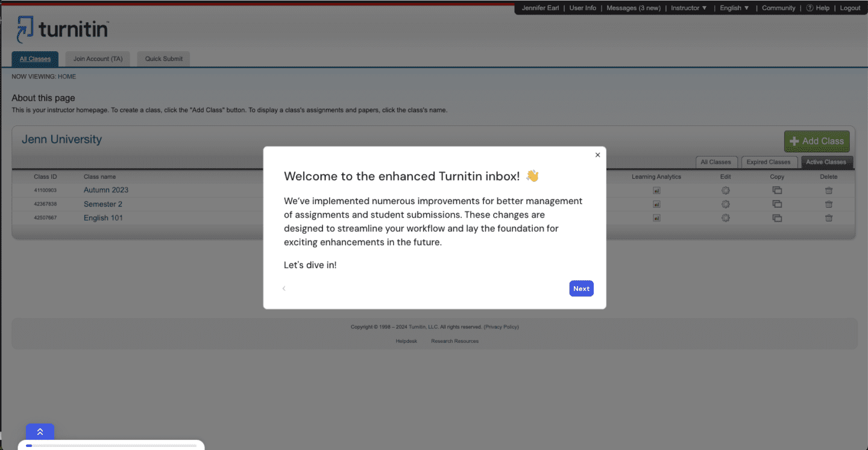Click class ID 41100903

coord(45,190)
